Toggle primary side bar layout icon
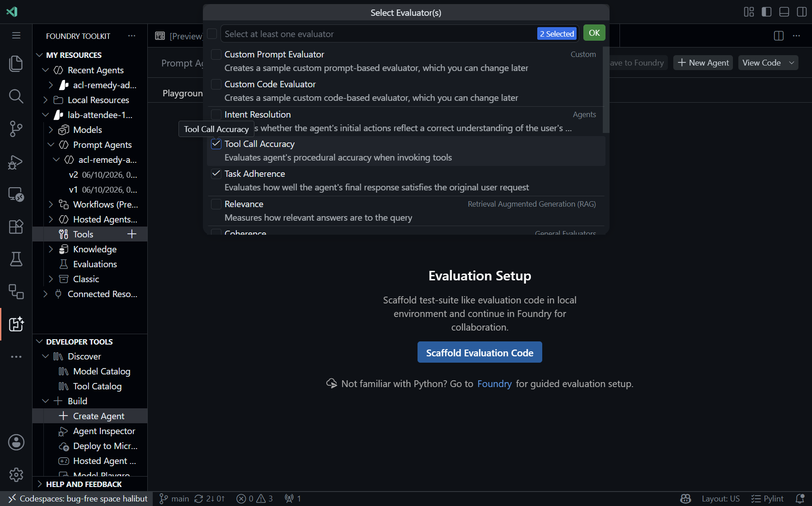812x506 pixels. click(x=767, y=12)
